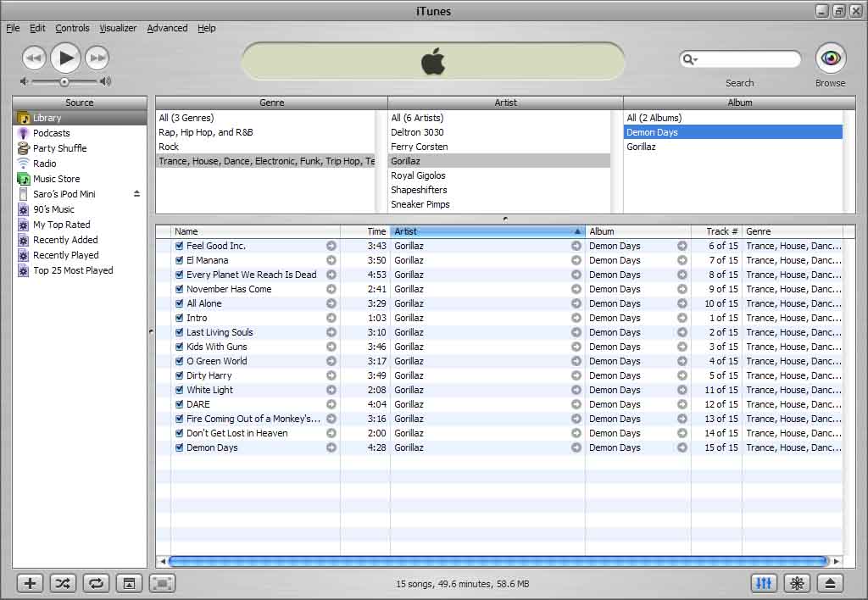Eject Saro's iPod Mini in Source list

(x=136, y=194)
